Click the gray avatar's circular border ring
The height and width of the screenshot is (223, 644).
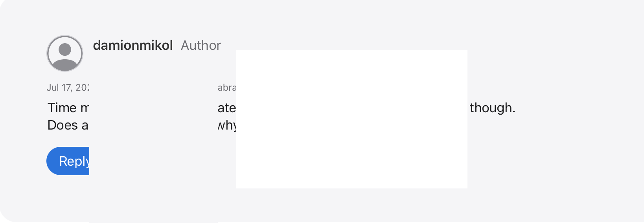tap(48, 53)
